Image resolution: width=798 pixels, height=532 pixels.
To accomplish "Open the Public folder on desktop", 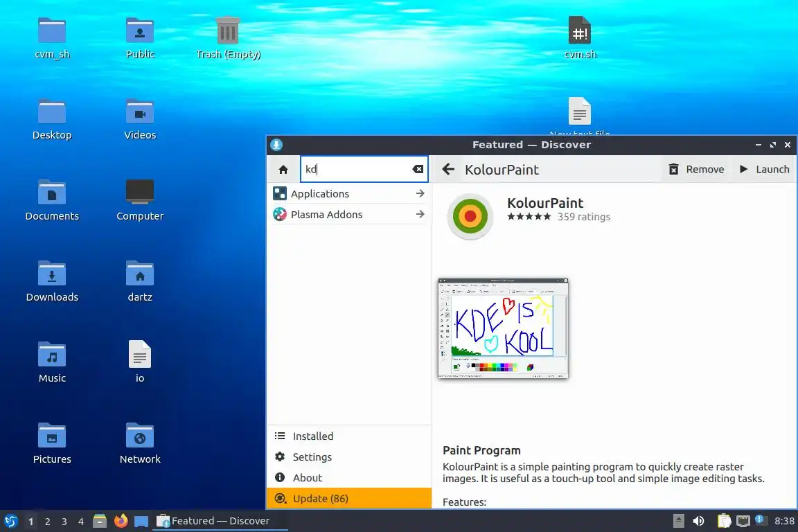I will point(140,37).
